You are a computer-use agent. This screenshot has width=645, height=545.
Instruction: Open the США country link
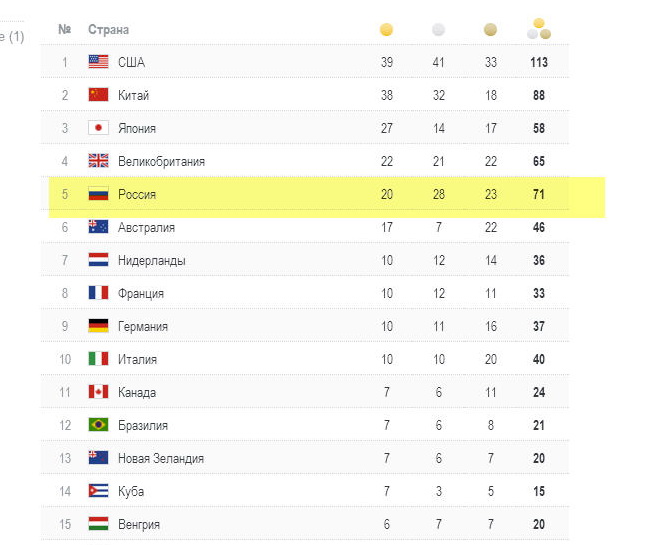(x=131, y=62)
